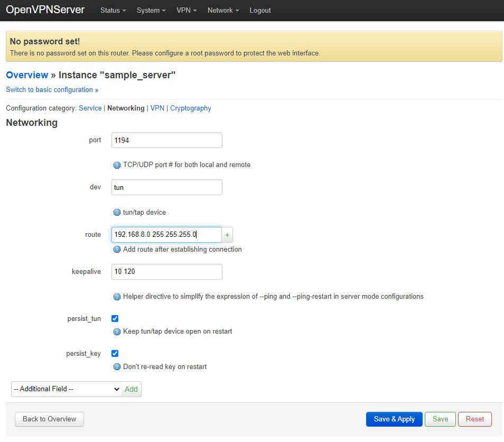Switch to the Cryptography configuration category
Viewport: 504px width, 442px height.
pos(191,108)
